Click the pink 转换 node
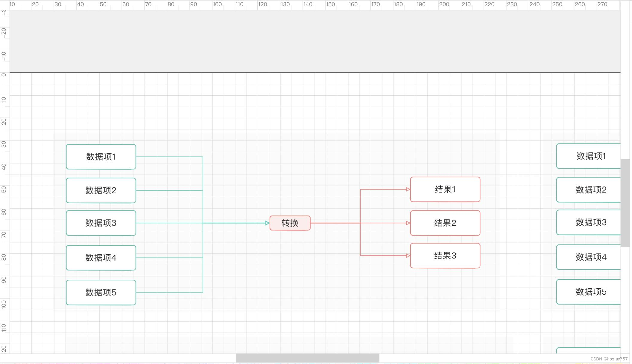Screen dimensions: 632x364 click(290, 223)
